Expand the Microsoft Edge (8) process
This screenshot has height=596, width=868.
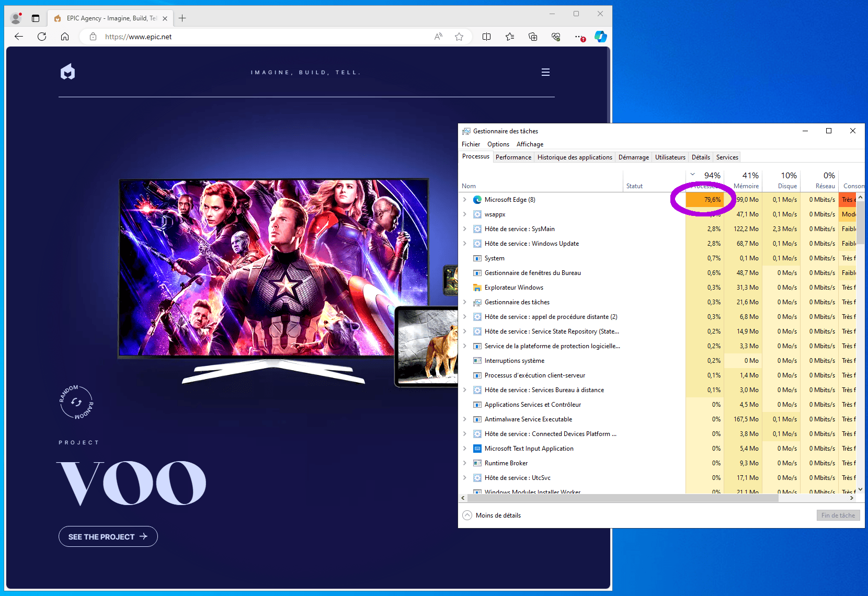464,200
